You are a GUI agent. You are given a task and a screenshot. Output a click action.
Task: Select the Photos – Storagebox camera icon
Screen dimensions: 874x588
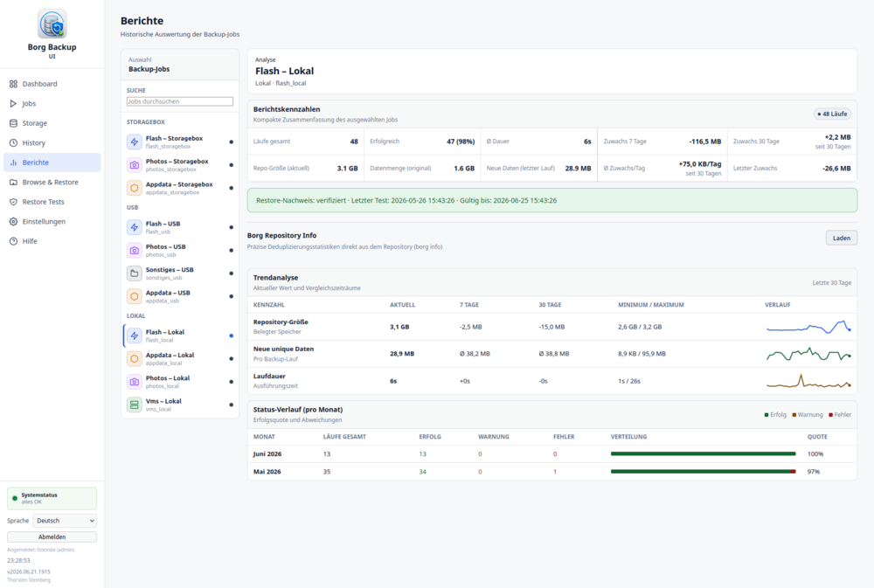click(x=135, y=165)
